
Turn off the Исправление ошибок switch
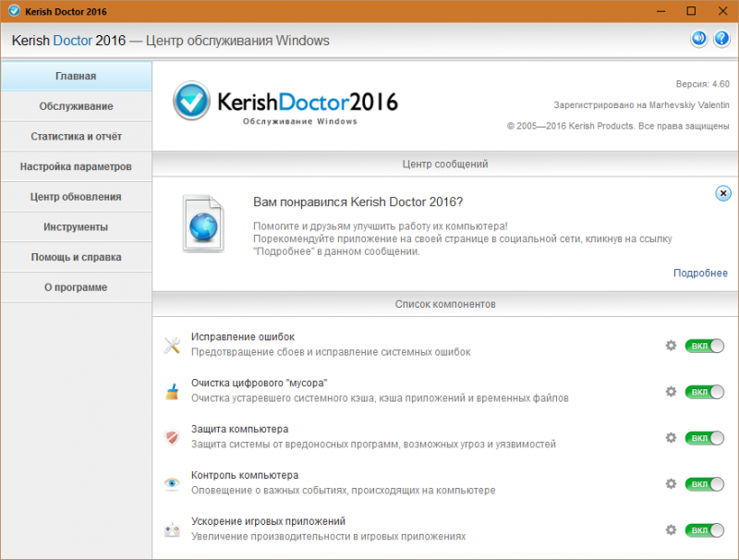click(704, 346)
